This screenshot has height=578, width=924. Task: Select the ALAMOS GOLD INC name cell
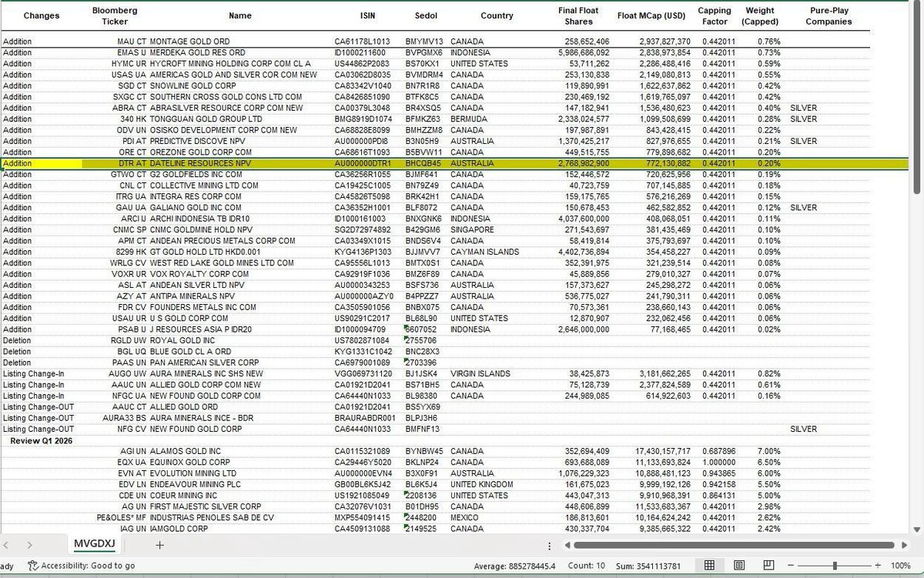point(185,451)
